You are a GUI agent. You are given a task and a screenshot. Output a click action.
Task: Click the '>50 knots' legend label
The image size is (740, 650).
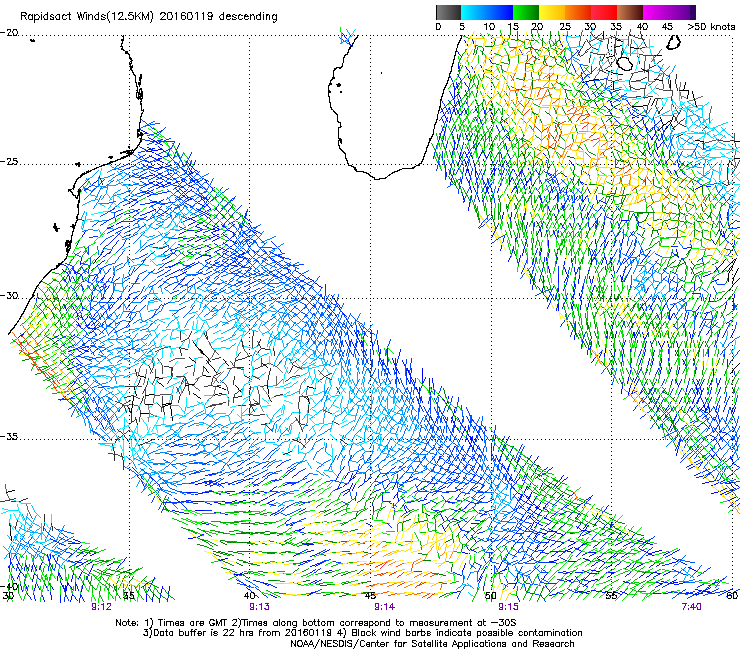point(711,27)
